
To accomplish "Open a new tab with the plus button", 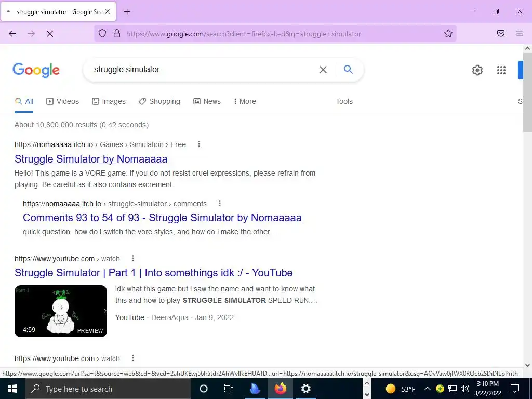I will (x=127, y=12).
